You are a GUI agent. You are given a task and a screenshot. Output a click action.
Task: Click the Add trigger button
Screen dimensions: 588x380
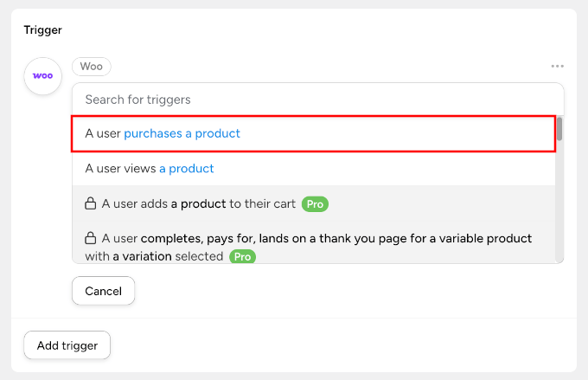[67, 345]
